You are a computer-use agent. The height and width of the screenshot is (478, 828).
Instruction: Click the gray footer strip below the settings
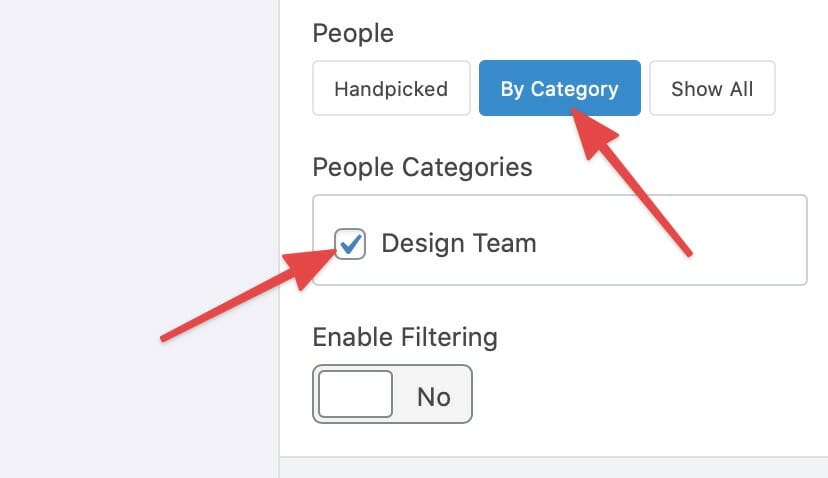[553, 468]
